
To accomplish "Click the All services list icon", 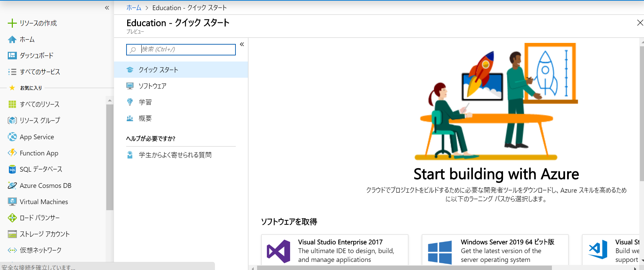I will pos(12,72).
